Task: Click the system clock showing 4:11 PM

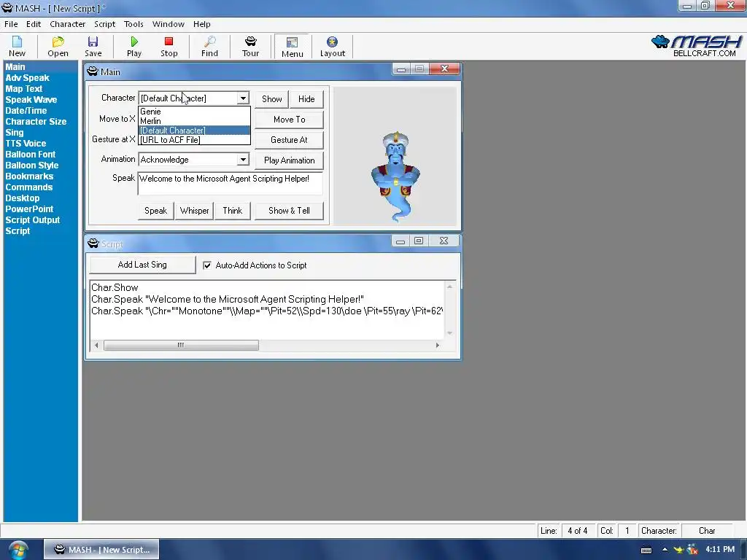Action: (720, 550)
